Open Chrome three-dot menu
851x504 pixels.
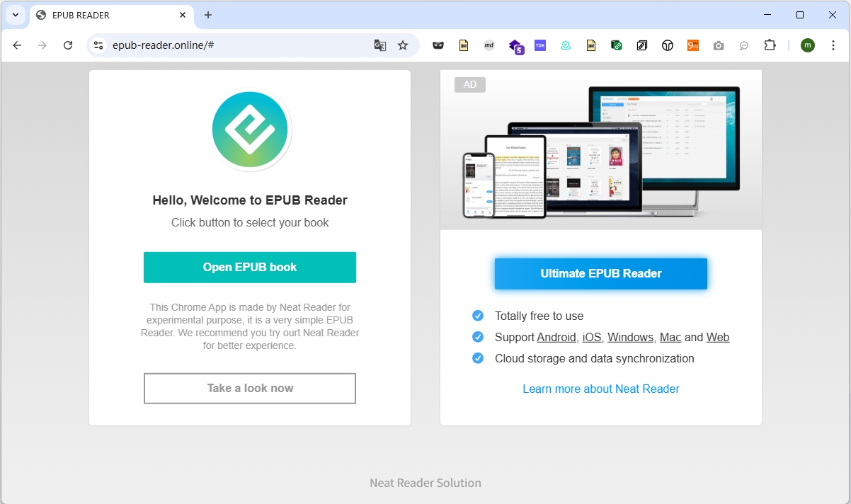coord(833,45)
